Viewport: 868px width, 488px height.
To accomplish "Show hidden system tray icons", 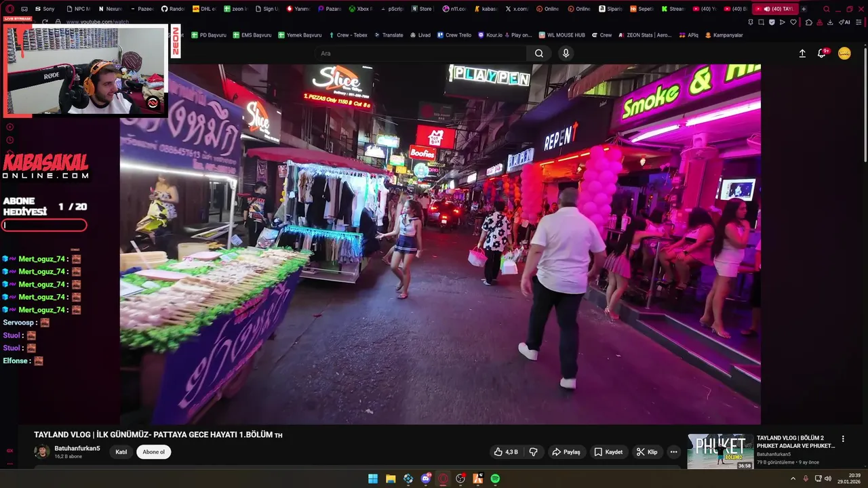I will 793,479.
